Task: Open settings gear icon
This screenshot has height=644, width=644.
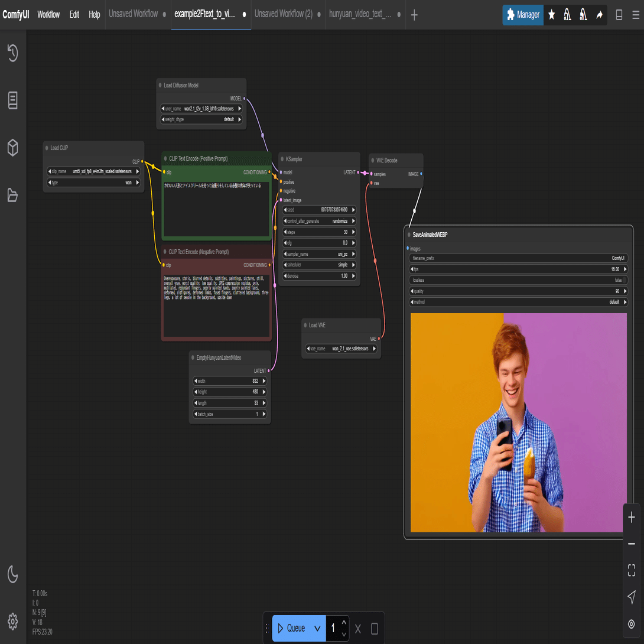Action: (x=13, y=622)
